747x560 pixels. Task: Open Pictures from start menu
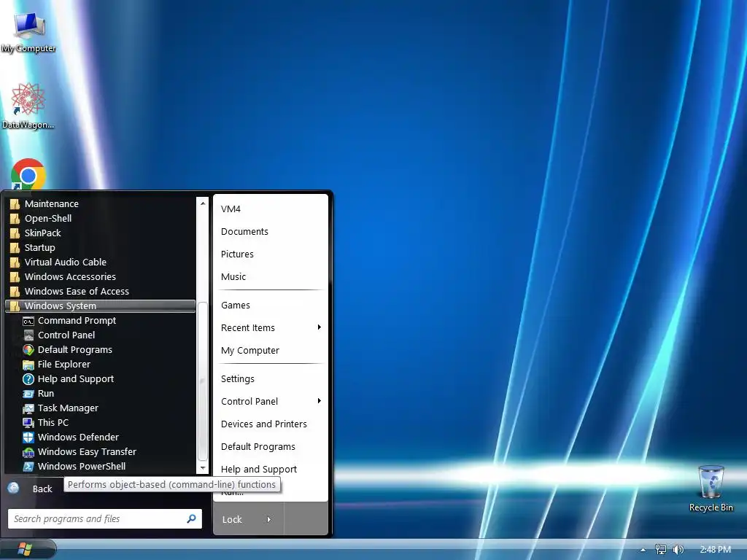270,254
